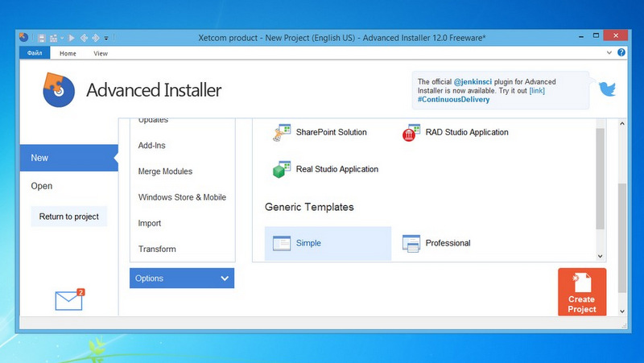Screen dimensions: 644x363
Task: Collapse the ribbon with the chevron
Action: click(x=609, y=52)
